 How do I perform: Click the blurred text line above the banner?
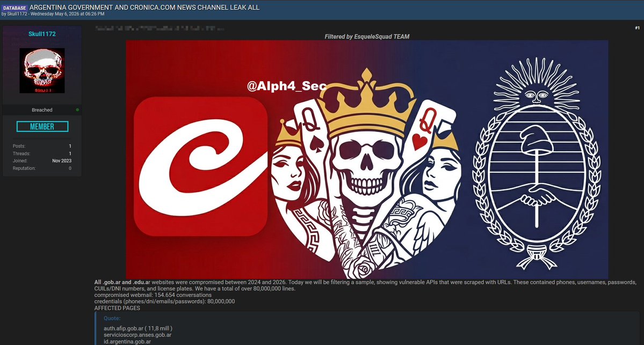(x=160, y=28)
